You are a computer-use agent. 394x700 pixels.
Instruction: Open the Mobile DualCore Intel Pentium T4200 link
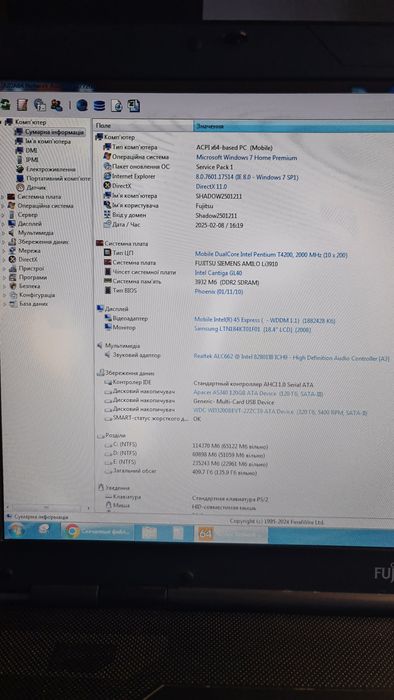point(271,254)
